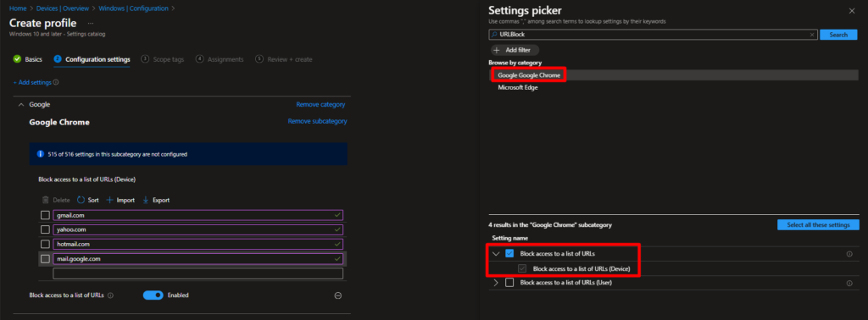Choose Google Google Chrome category
This screenshot has height=320, width=868.
[x=529, y=74]
